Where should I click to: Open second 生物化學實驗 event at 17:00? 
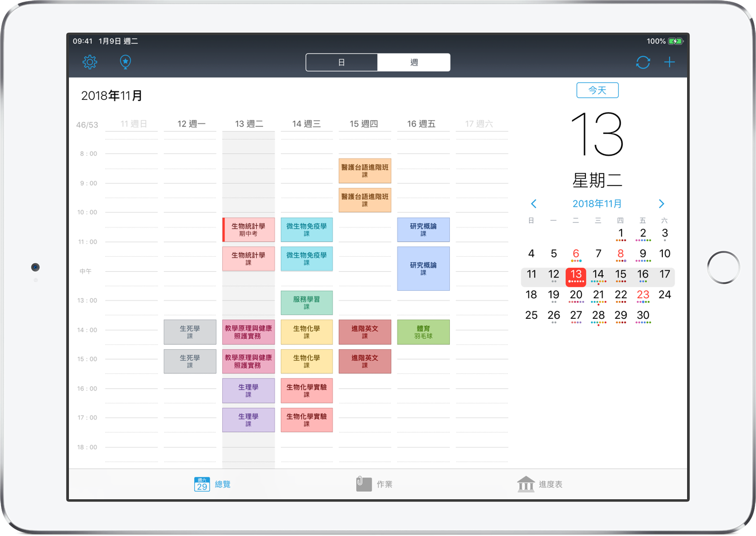coord(307,420)
